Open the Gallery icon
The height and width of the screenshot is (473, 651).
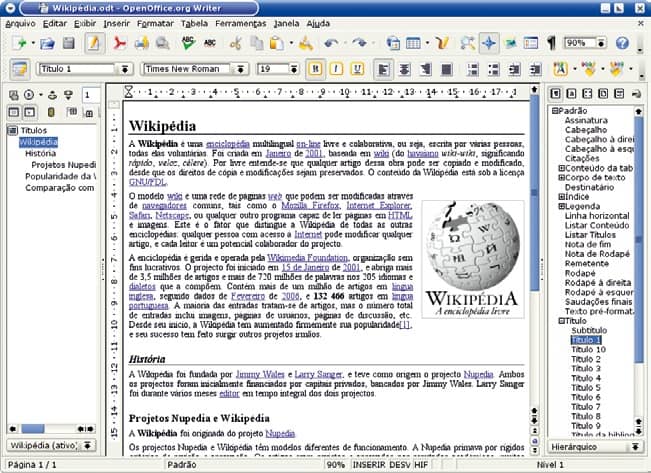pos(511,43)
